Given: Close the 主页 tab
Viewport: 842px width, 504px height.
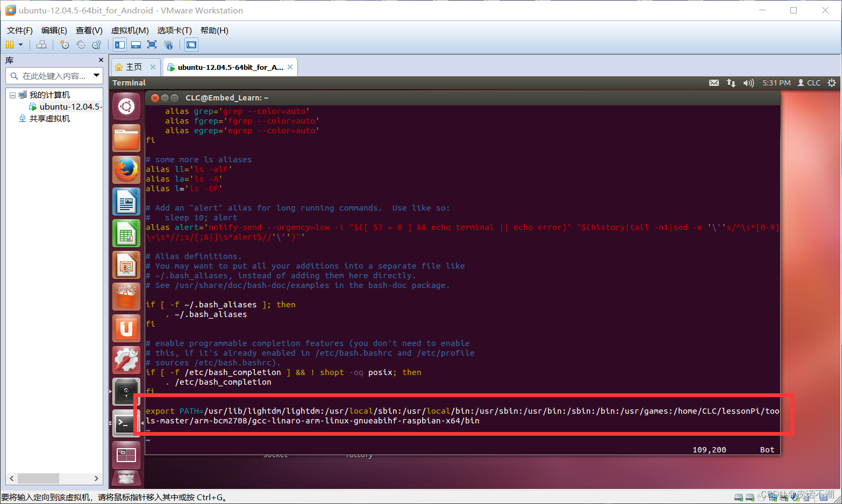Looking at the screenshot, I should (153, 67).
